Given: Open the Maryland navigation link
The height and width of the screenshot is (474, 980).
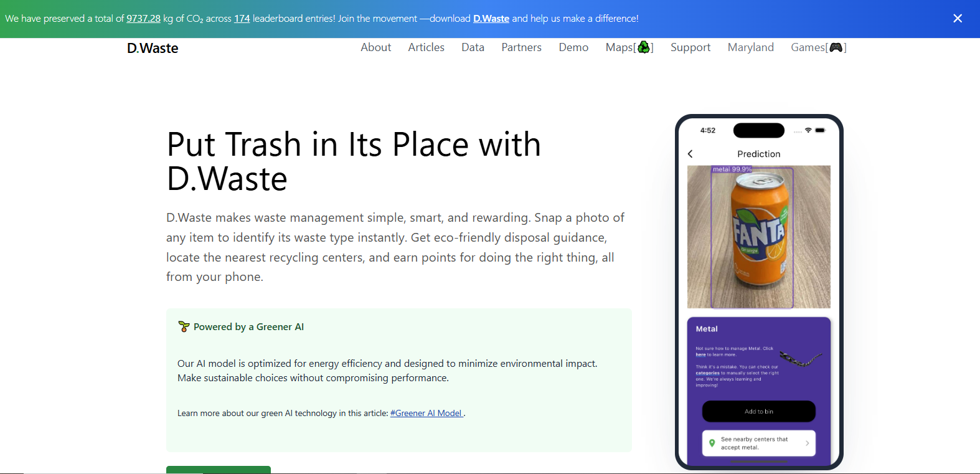Looking at the screenshot, I should click(750, 47).
